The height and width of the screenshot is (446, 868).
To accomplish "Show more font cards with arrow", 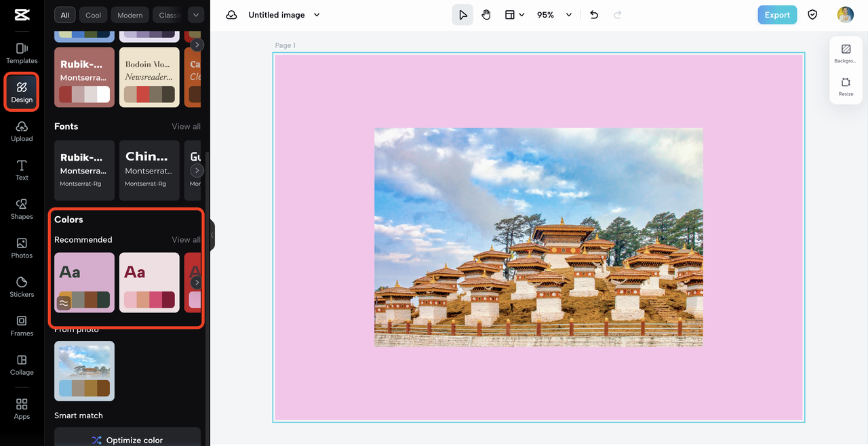I will [197, 171].
